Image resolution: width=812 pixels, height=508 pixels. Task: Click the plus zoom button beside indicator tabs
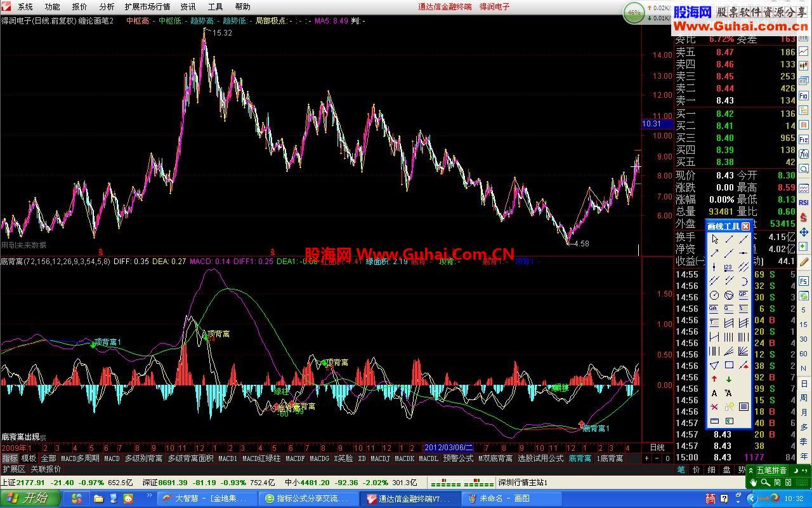tap(646, 458)
